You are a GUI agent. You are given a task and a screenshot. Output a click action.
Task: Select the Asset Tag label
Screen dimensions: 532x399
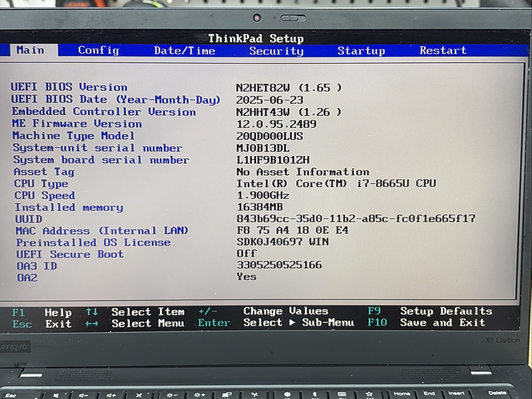[44, 172]
